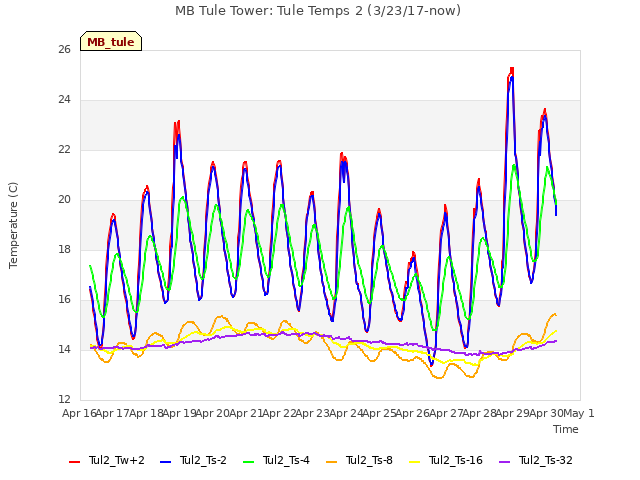Screen dimensions: 640x480
Task: Click the 18 y-axis tick label
Action: (64, 249)
